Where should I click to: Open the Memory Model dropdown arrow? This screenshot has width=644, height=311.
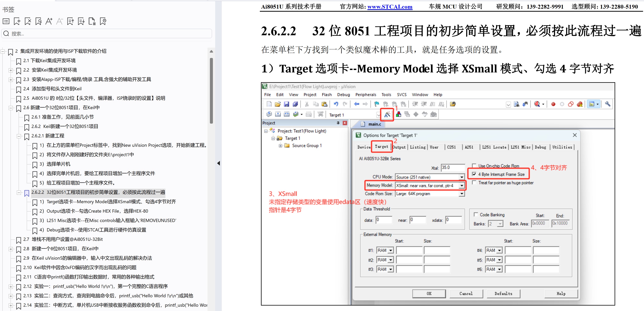click(462, 186)
